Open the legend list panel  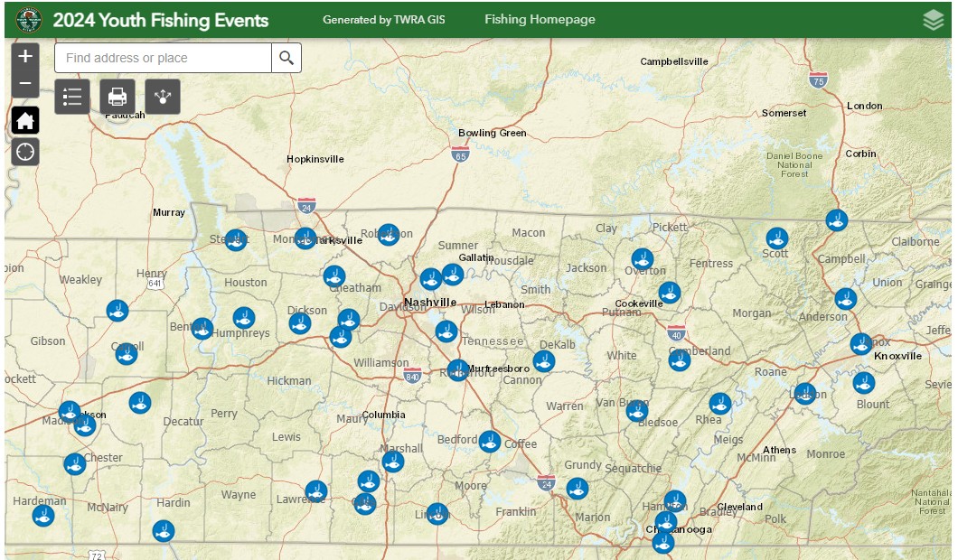click(x=72, y=97)
